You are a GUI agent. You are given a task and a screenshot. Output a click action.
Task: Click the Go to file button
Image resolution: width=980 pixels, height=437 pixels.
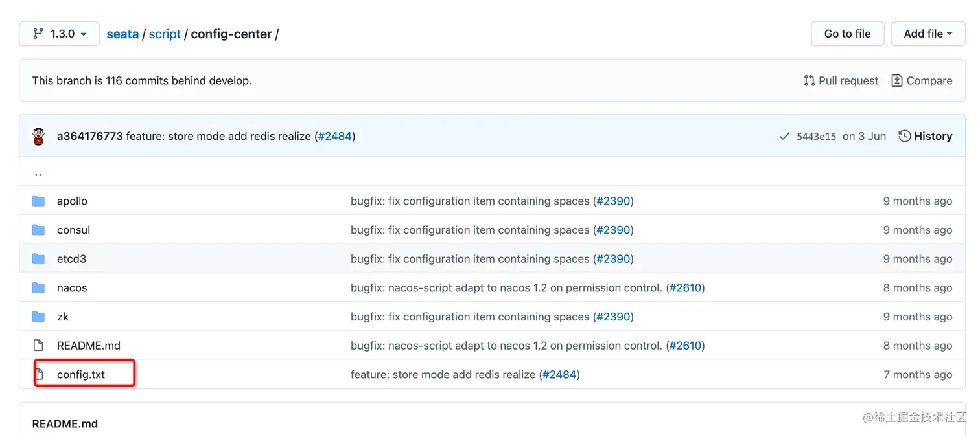847,34
